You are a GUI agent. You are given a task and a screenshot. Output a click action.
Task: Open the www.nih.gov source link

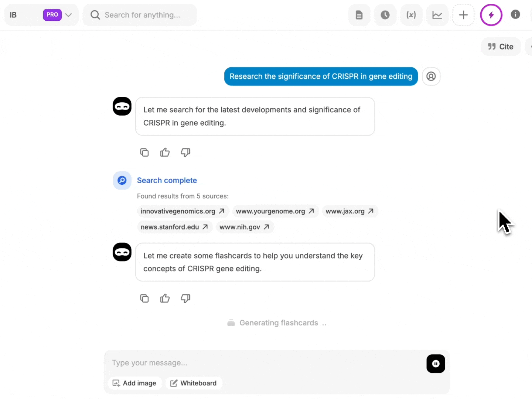point(244,227)
